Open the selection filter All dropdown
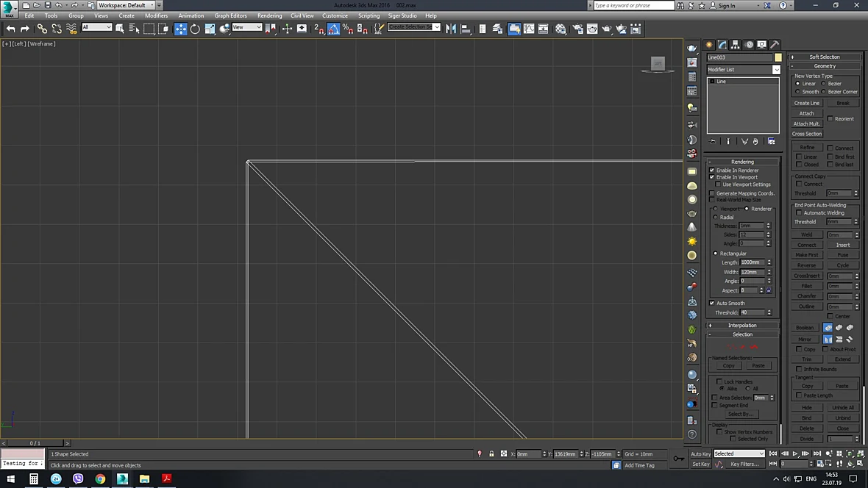This screenshot has width=868, height=488. [97, 27]
